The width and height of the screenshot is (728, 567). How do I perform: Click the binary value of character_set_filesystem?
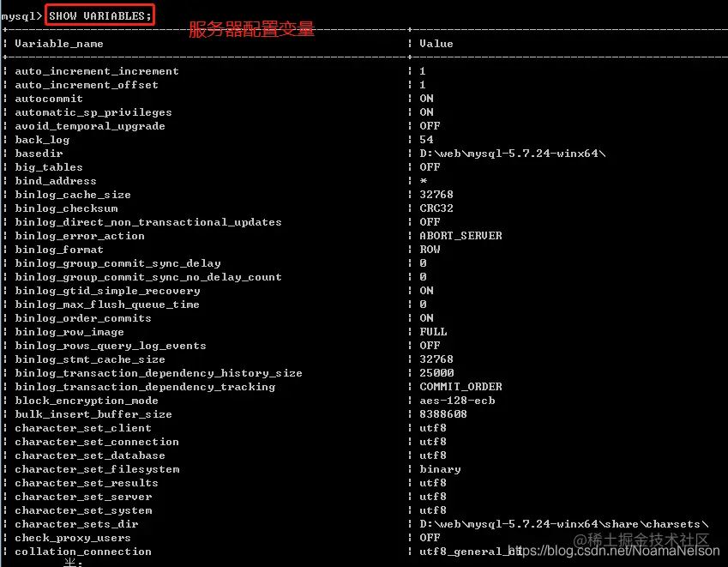pyautogui.click(x=440, y=469)
